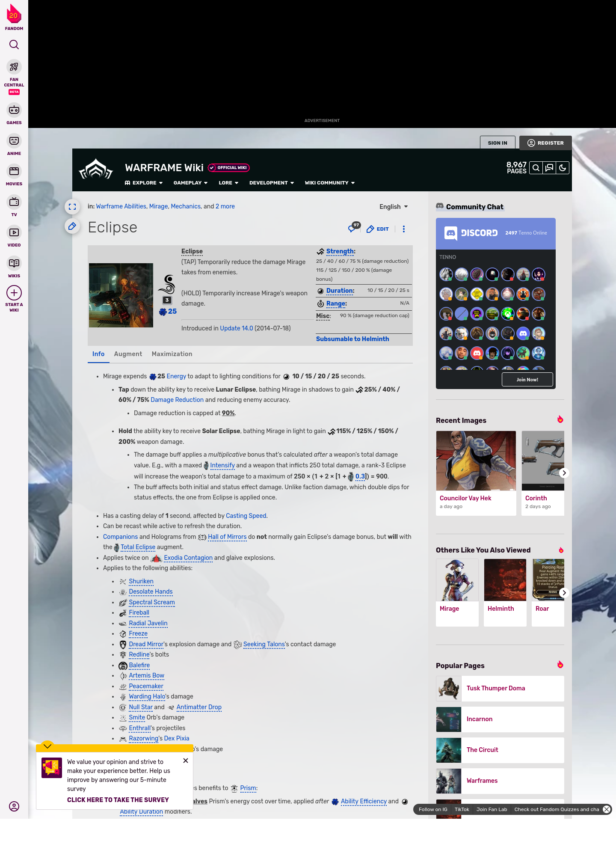Open Warframe Abilities category link
616x856 pixels.
pyautogui.click(x=121, y=206)
